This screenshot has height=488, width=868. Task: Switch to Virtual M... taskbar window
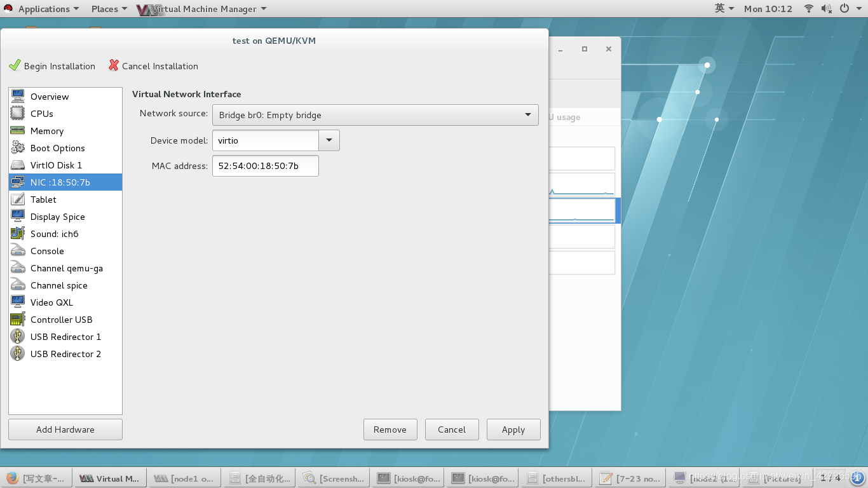pyautogui.click(x=111, y=478)
